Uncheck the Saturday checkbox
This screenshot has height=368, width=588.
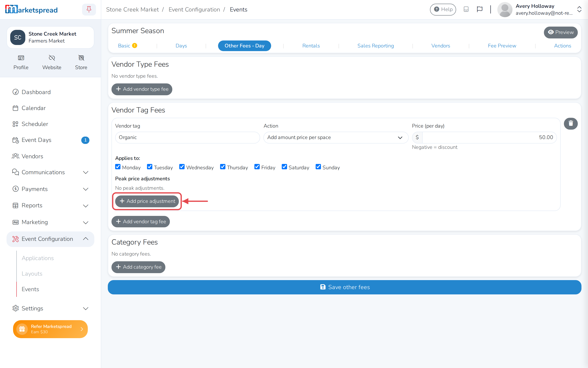pyautogui.click(x=284, y=167)
